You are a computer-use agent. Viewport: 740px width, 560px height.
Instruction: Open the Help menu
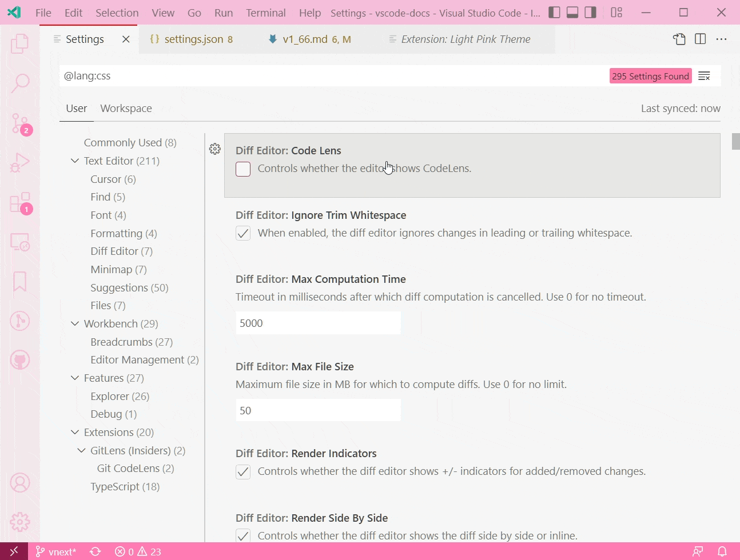click(x=310, y=13)
